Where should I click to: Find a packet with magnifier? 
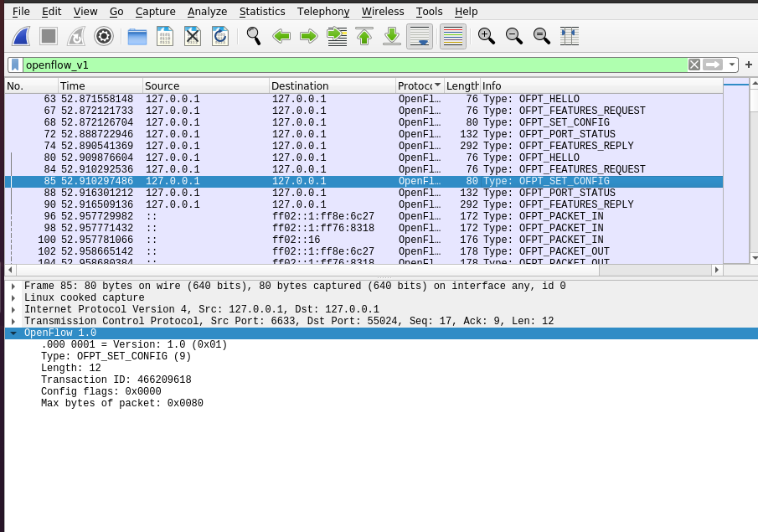point(254,36)
